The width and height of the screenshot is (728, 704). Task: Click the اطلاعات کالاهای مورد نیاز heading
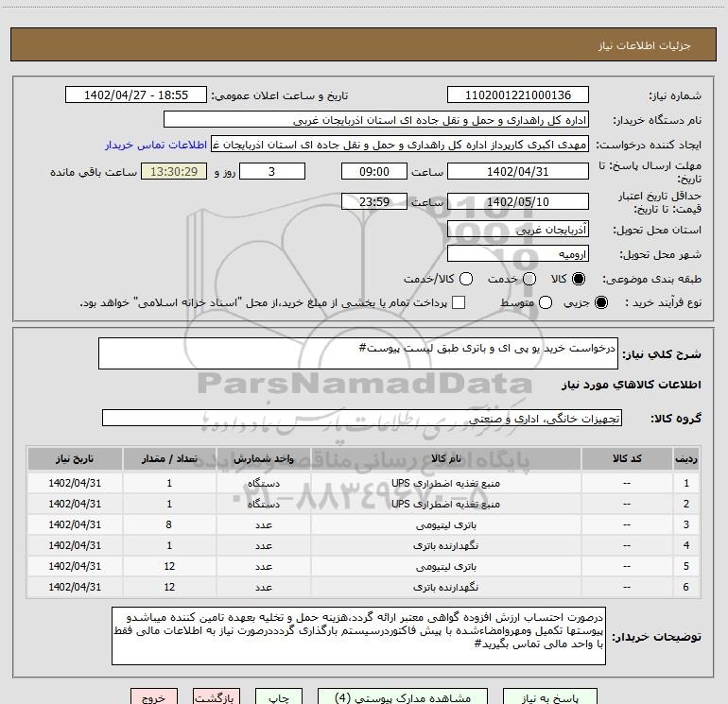tap(632, 385)
